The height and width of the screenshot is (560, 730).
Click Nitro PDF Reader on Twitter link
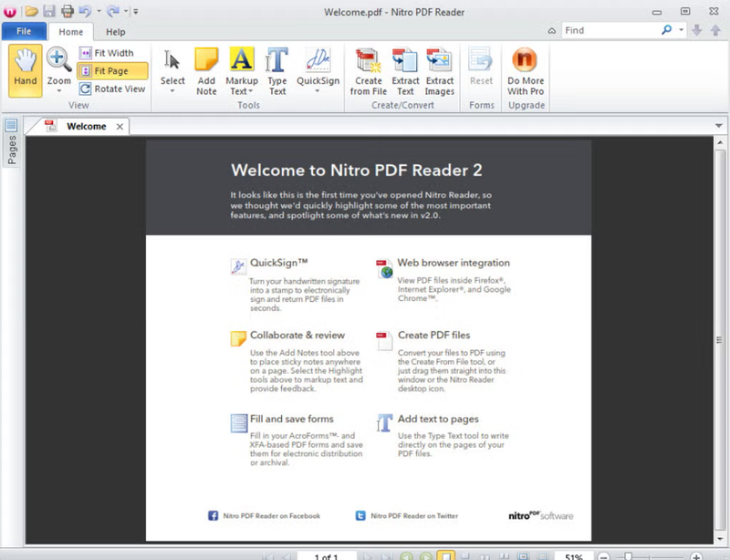pos(414,516)
